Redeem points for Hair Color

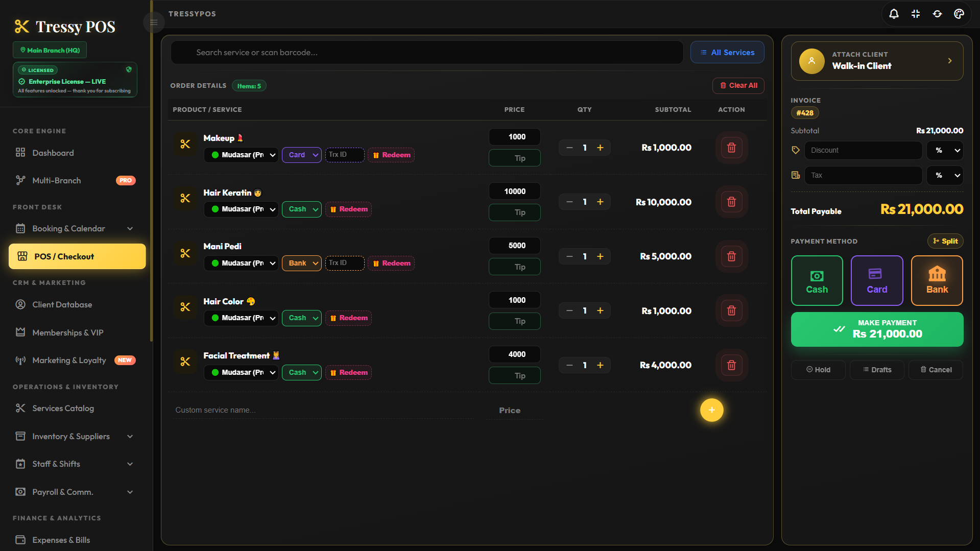(x=348, y=318)
